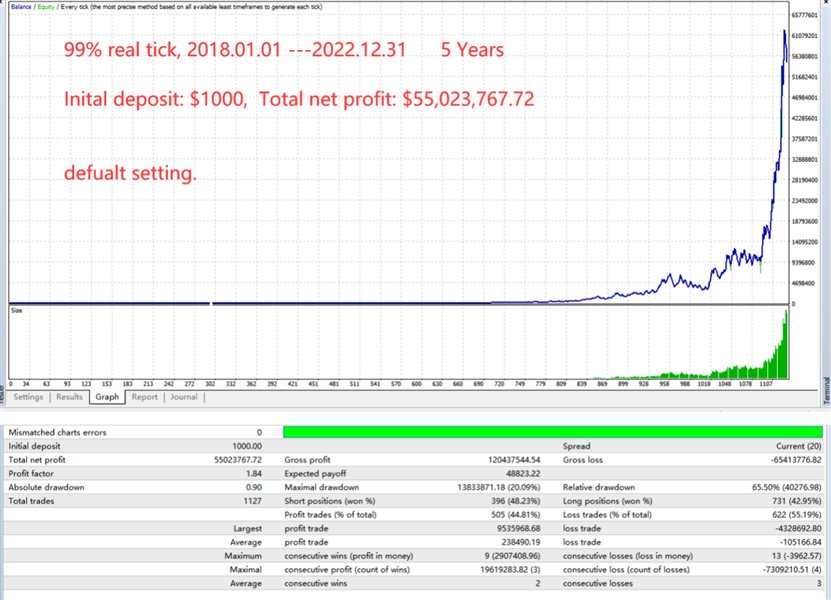Switch to the Results tab
This screenshot has width=831, height=600.
[x=69, y=397]
